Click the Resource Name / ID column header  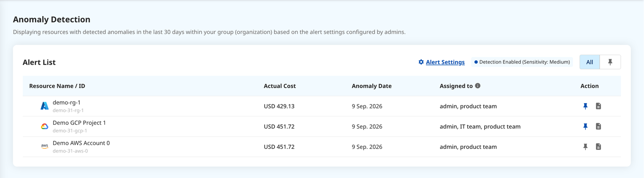57,86
